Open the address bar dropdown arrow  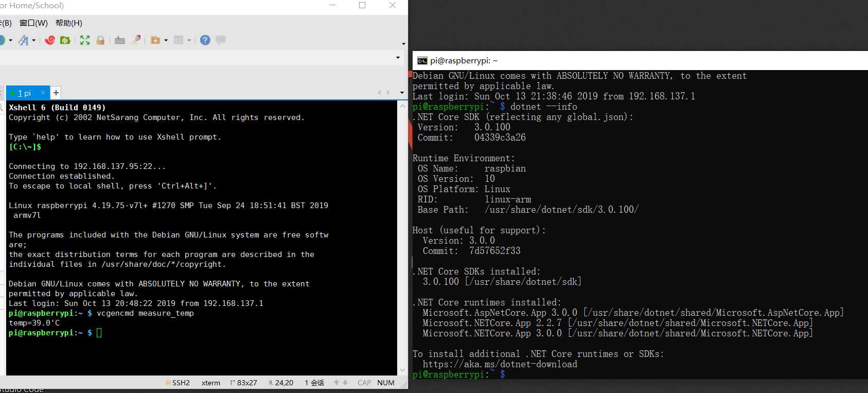point(398,58)
